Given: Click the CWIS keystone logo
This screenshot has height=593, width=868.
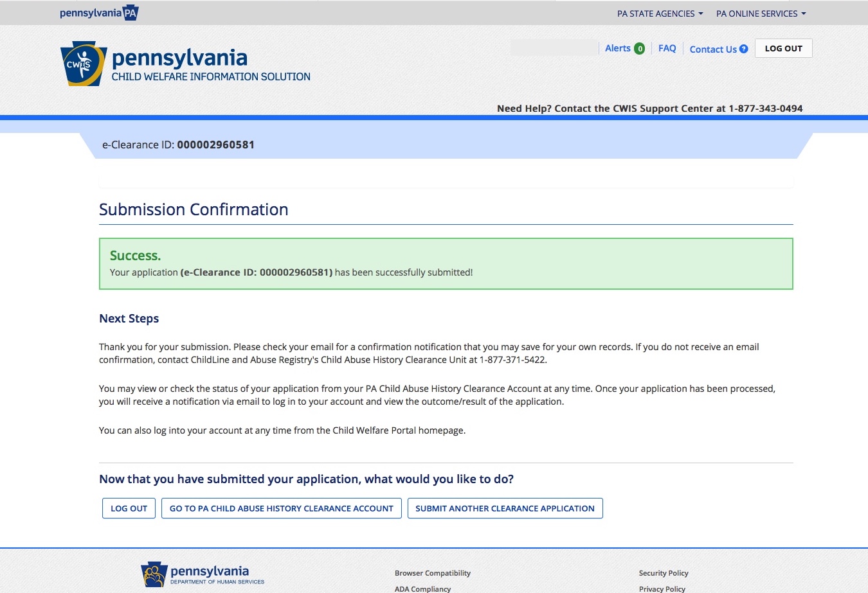Looking at the screenshot, I should 84,64.
